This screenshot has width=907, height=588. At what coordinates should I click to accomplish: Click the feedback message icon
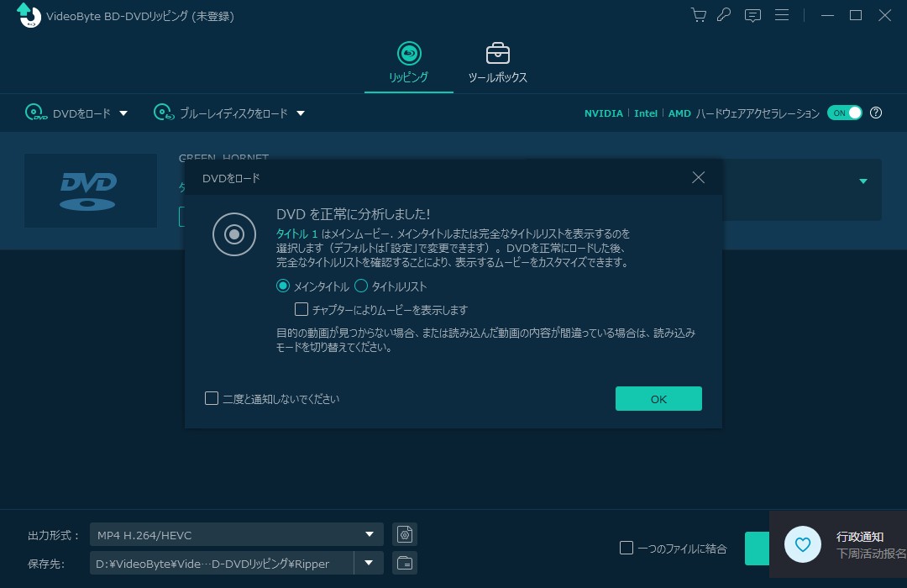[752, 15]
